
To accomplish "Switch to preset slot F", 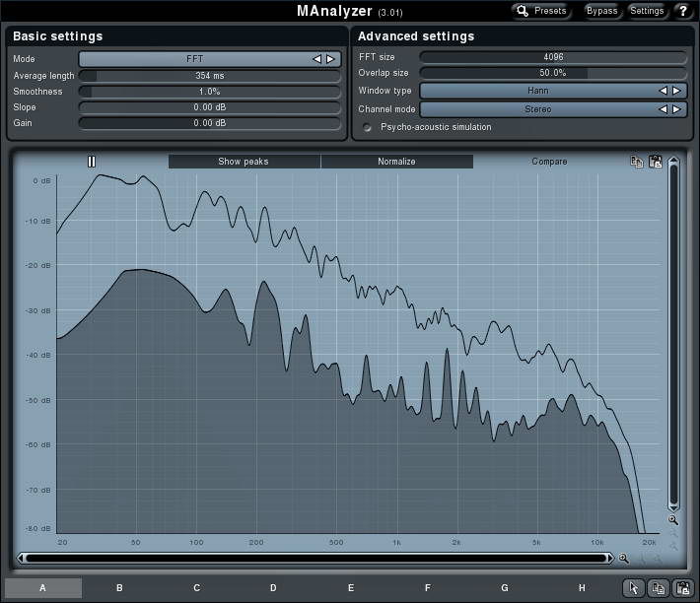I will (x=428, y=588).
